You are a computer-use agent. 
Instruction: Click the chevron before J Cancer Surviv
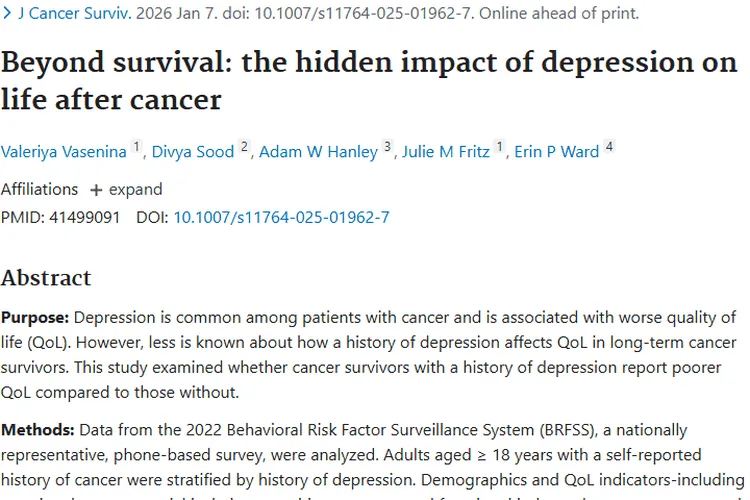click(6, 14)
